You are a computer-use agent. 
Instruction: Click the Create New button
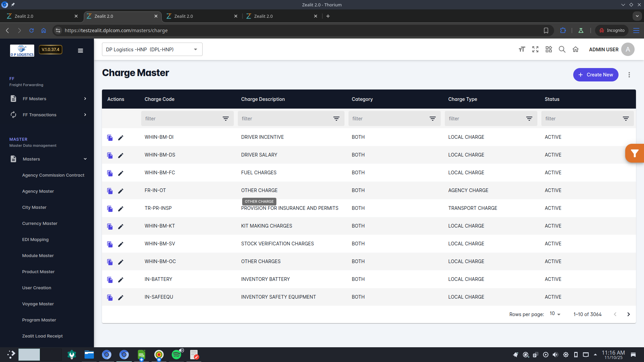click(596, 75)
